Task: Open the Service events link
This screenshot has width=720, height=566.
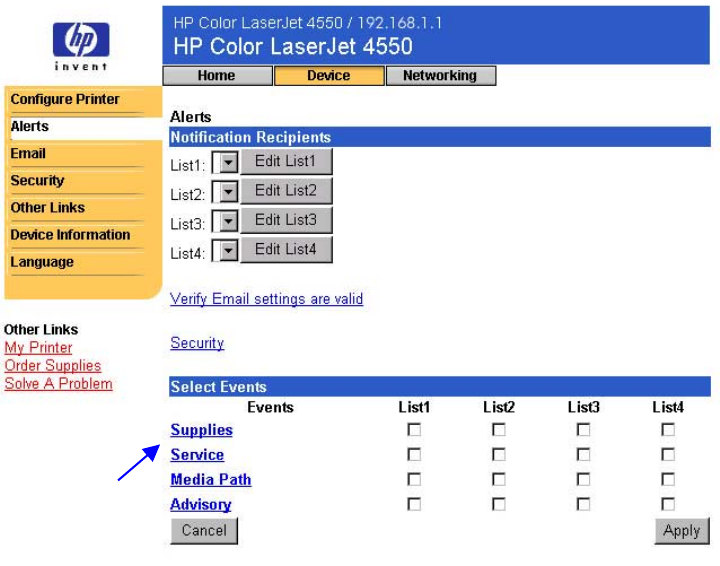Action: pyautogui.click(x=197, y=454)
